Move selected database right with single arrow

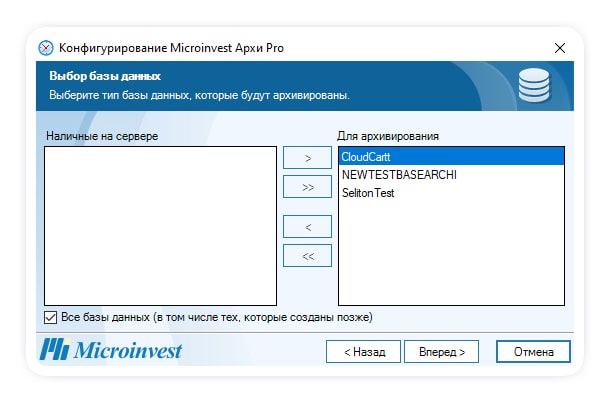pyautogui.click(x=307, y=157)
